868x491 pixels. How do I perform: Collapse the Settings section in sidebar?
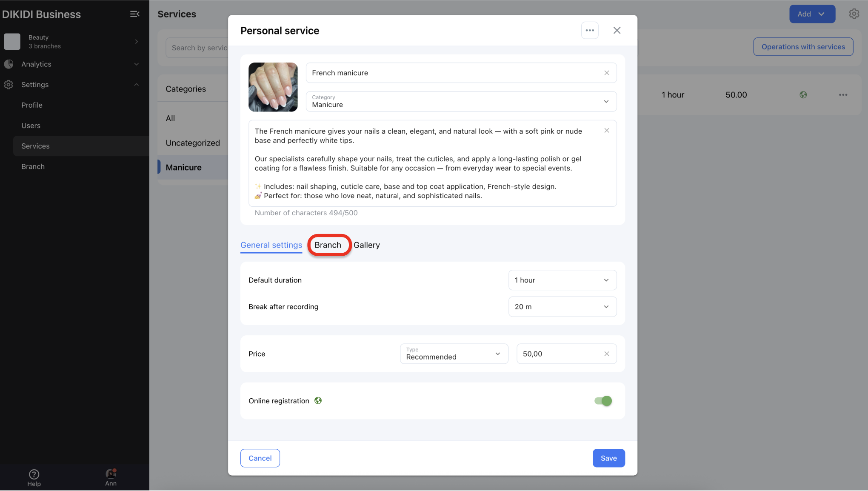pos(136,85)
